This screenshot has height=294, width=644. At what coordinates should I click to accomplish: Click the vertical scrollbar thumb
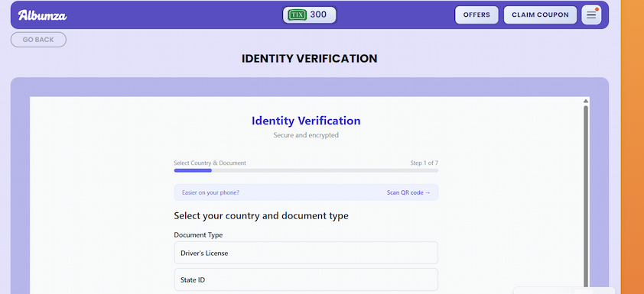click(x=586, y=197)
